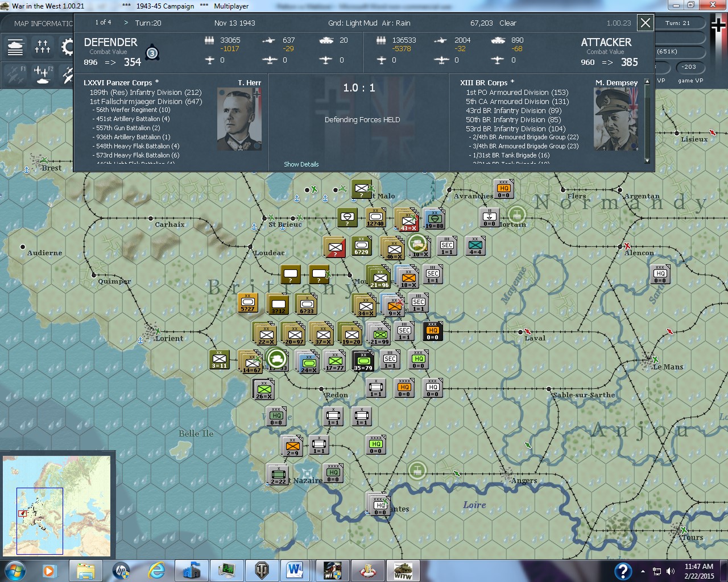This screenshot has height=582, width=728.
Task: Click the Show Details link
Action: point(301,164)
